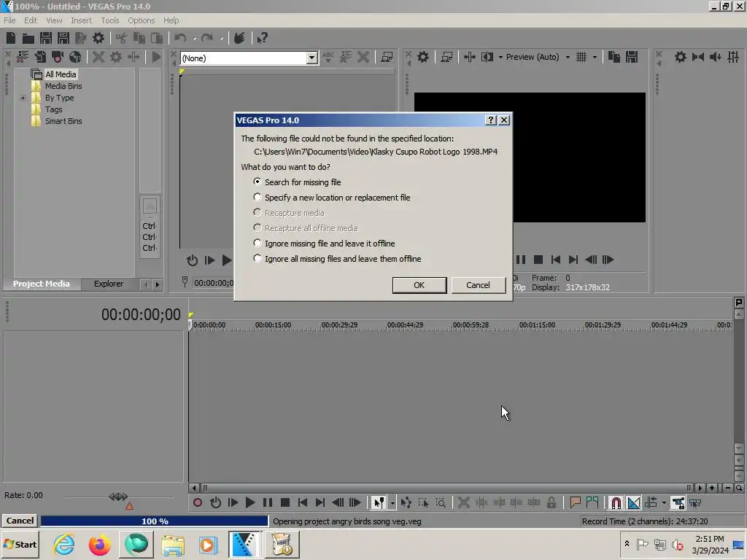
Task: Open Internet Explorer from the taskbar
Action: tap(64, 544)
